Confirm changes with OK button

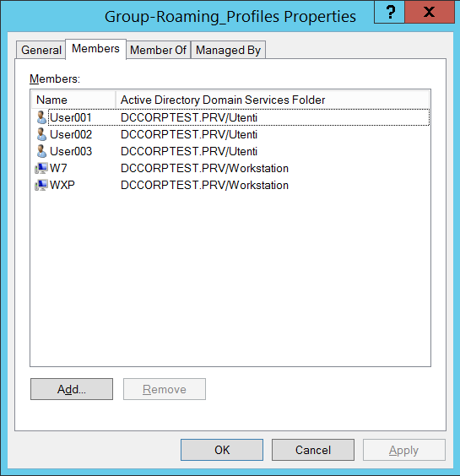click(x=222, y=450)
